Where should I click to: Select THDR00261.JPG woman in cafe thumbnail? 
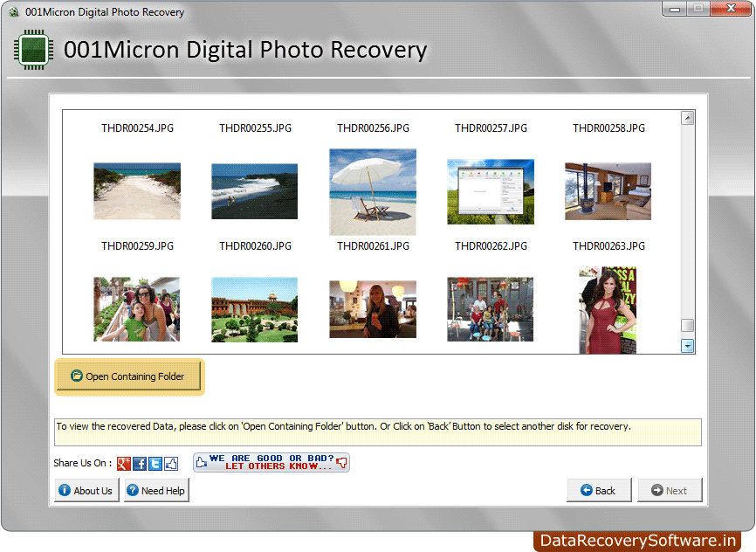(x=373, y=309)
